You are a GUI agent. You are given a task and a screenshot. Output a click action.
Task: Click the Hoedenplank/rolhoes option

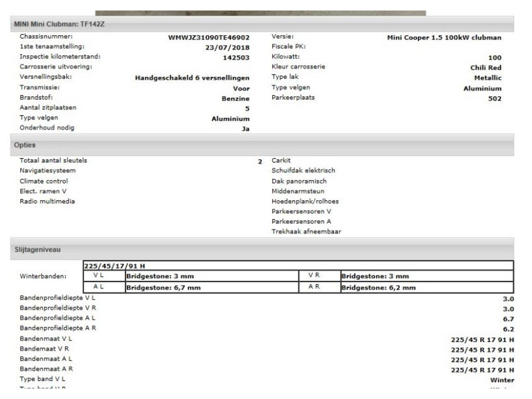point(305,201)
